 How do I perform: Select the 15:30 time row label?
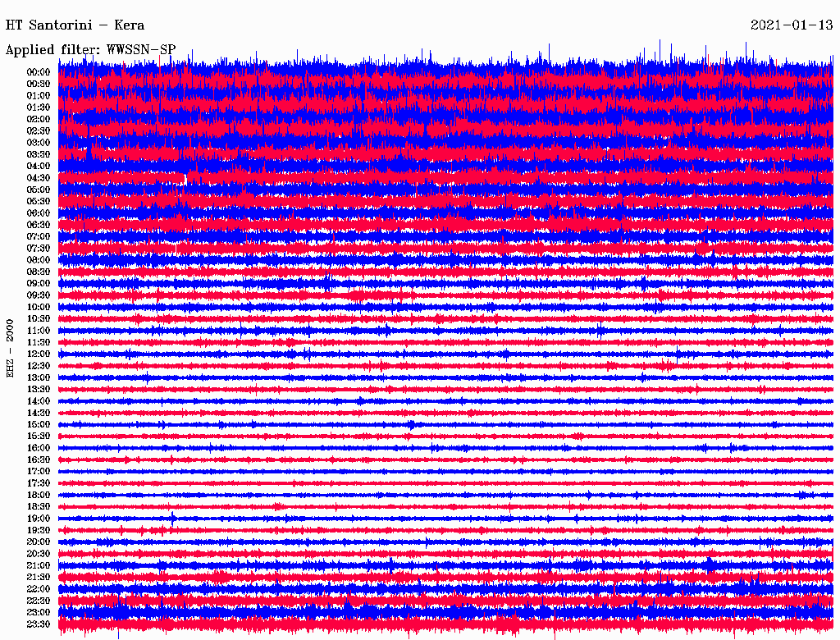pyautogui.click(x=39, y=437)
